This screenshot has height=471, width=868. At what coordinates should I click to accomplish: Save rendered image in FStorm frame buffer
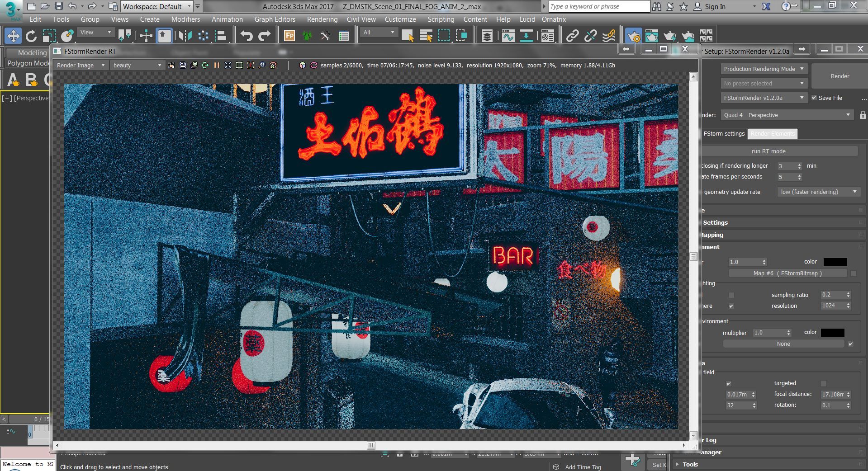coord(183,65)
